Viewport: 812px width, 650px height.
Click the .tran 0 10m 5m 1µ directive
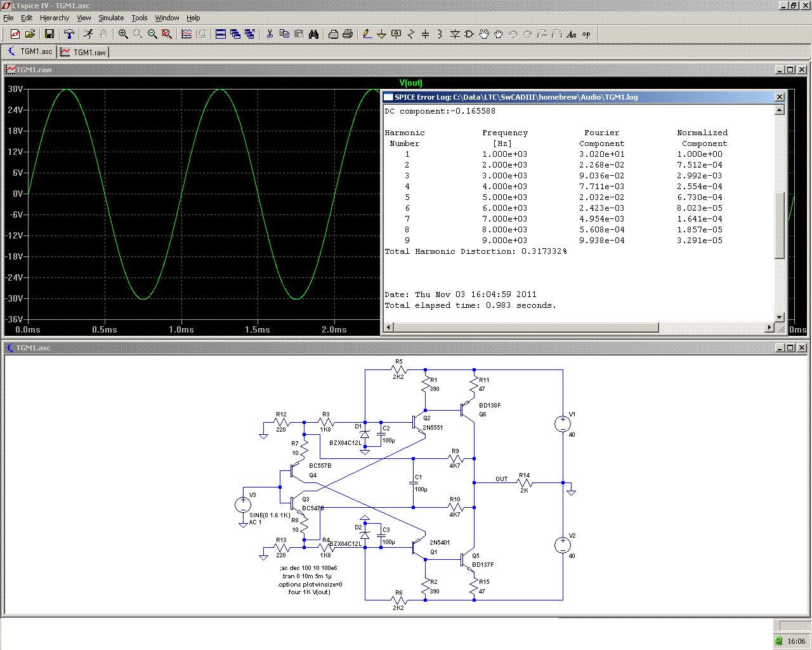pos(307,576)
